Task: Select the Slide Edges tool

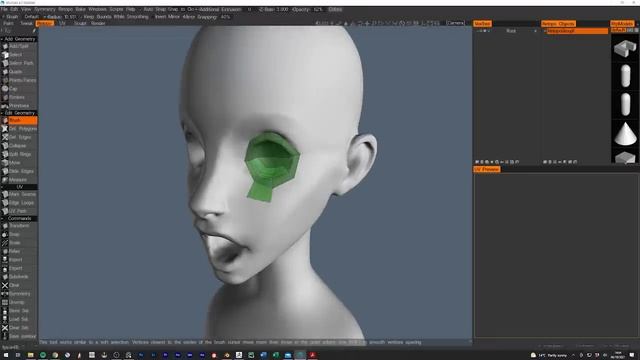Action: click(x=19, y=171)
